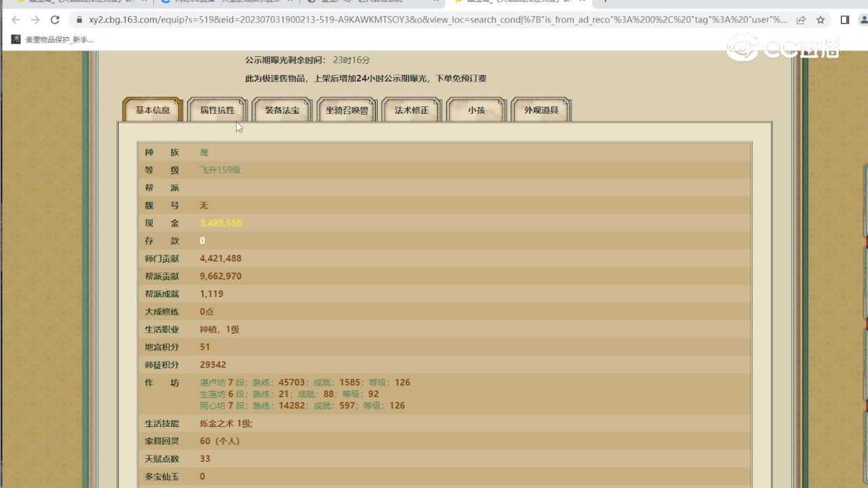Click the 多宝仙玉 value 0
Viewport: 868px width, 488px height.
click(x=202, y=476)
